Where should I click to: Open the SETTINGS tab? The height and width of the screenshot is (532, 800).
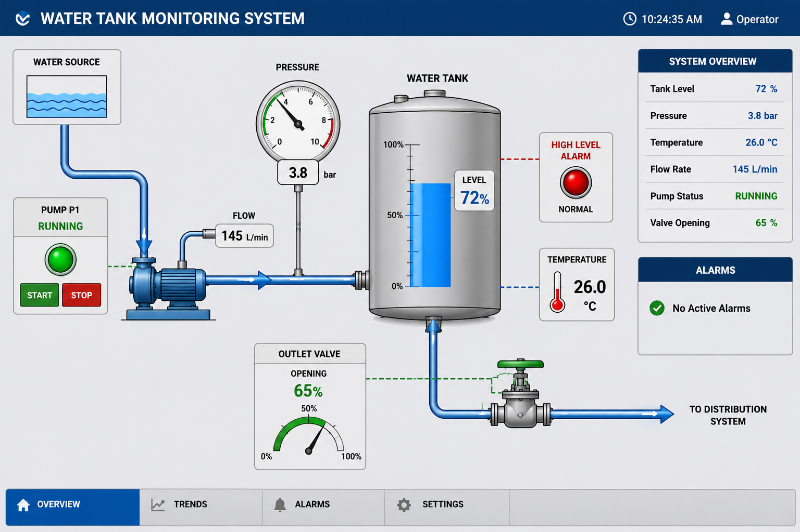(447, 507)
